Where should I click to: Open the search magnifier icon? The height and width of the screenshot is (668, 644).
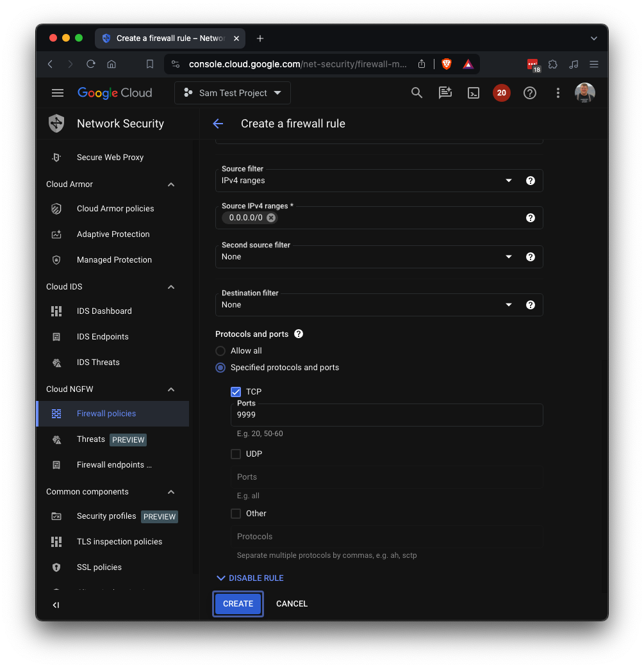(417, 93)
